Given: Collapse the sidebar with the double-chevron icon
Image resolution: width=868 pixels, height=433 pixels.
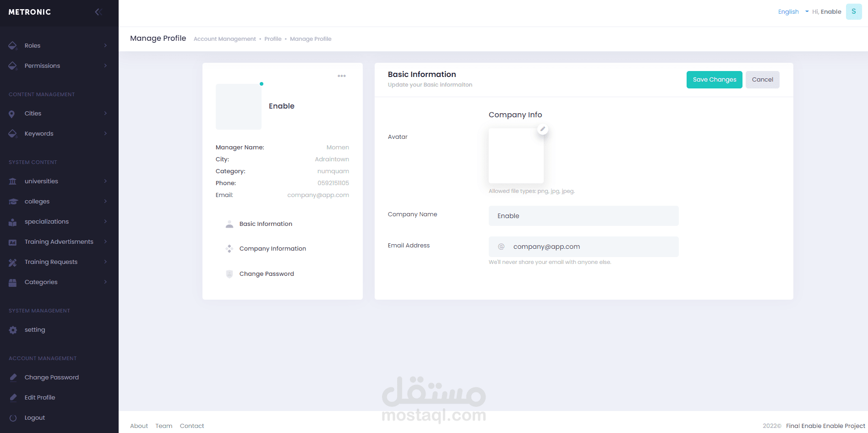Looking at the screenshot, I should tap(98, 12).
